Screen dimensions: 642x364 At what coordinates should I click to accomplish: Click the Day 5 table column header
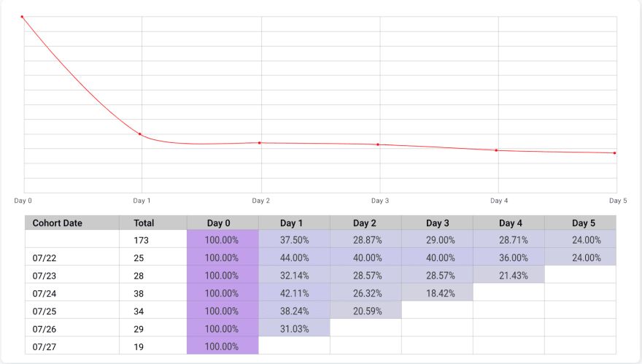(x=580, y=223)
